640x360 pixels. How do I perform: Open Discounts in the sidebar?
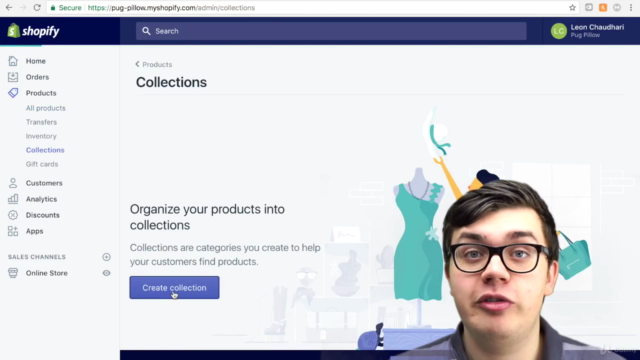pyautogui.click(x=42, y=215)
